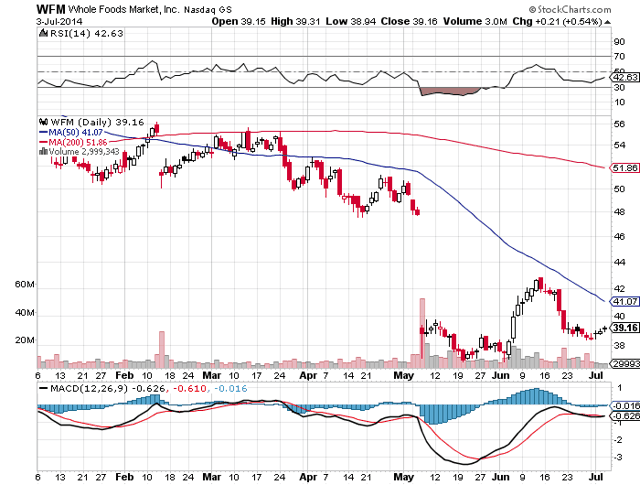The height and width of the screenshot is (485, 640).
Task: Click the 20M volume axis label
Action: point(24,340)
